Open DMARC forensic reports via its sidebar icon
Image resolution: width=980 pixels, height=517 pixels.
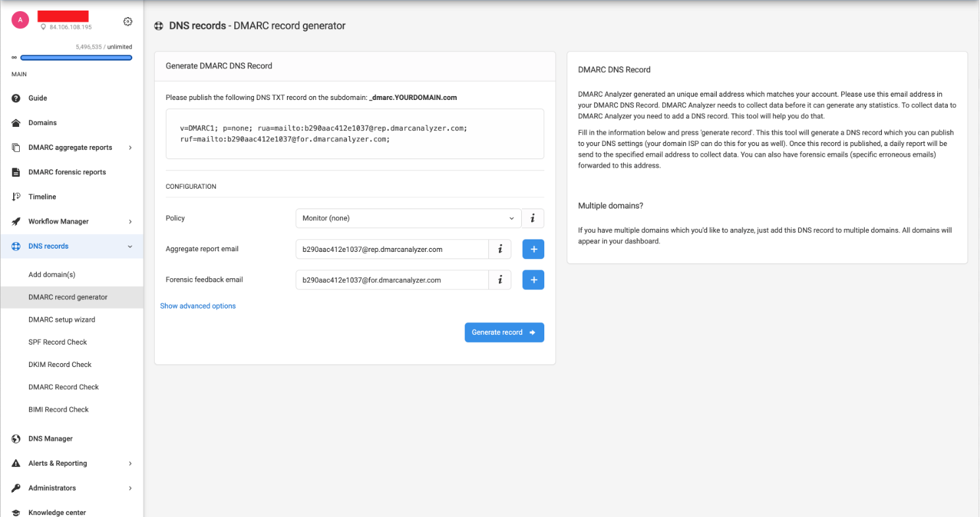14,172
